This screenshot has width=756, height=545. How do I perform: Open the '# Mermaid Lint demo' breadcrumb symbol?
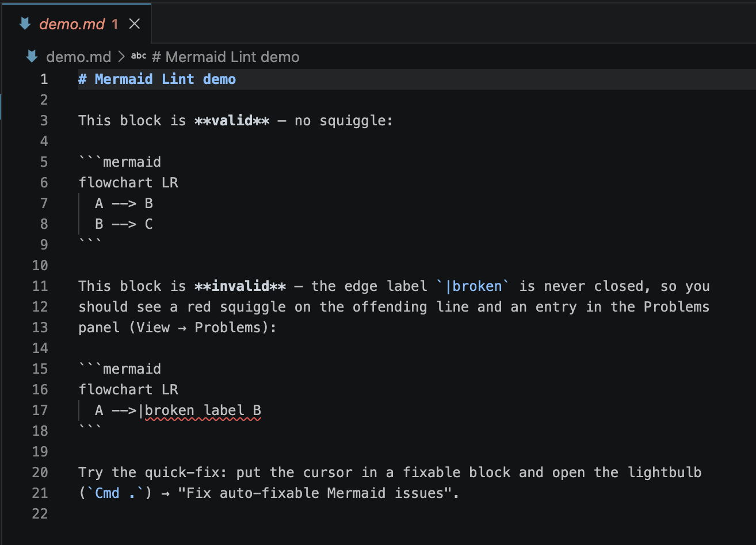[x=225, y=57]
